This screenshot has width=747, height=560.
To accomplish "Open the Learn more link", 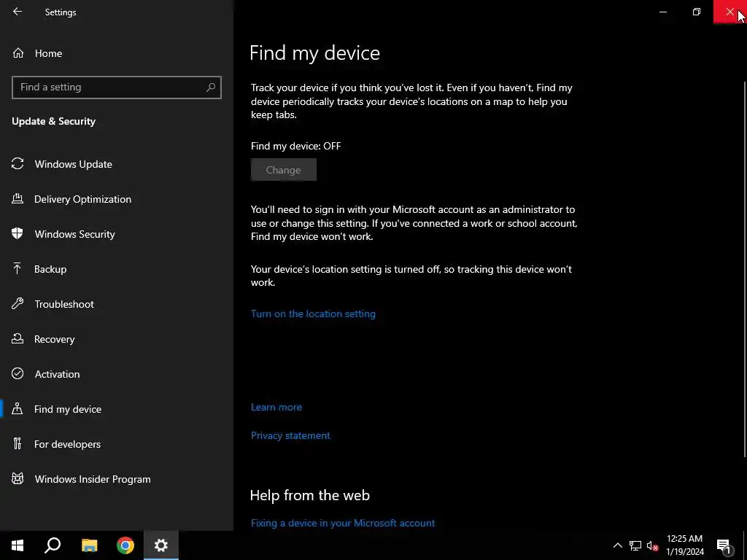I will coord(276,407).
